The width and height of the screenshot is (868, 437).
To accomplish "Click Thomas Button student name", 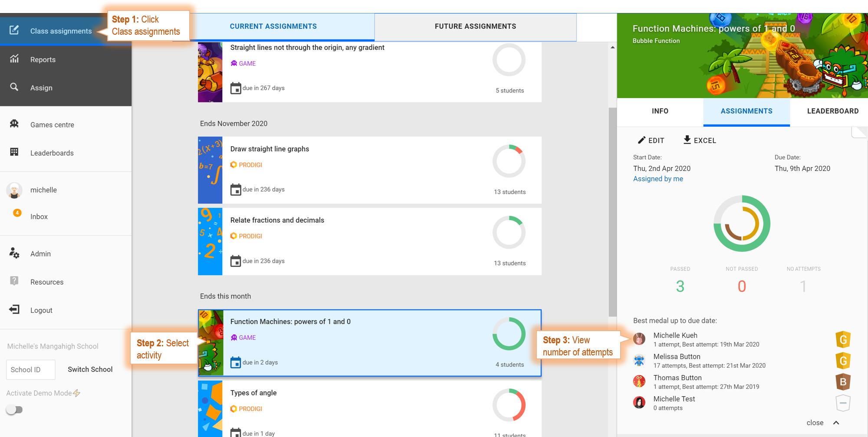I will coord(677,378).
